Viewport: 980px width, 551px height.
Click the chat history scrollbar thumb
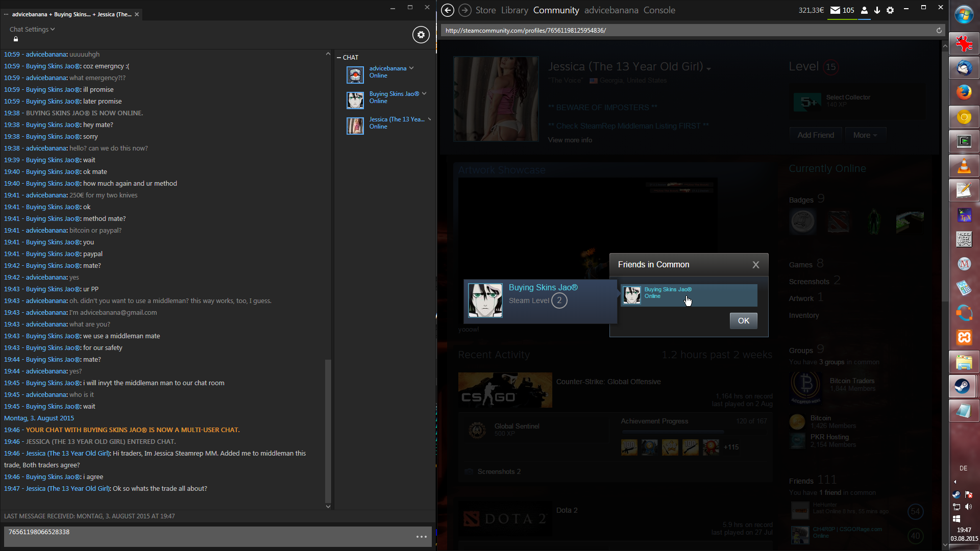click(x=328, y=431)
